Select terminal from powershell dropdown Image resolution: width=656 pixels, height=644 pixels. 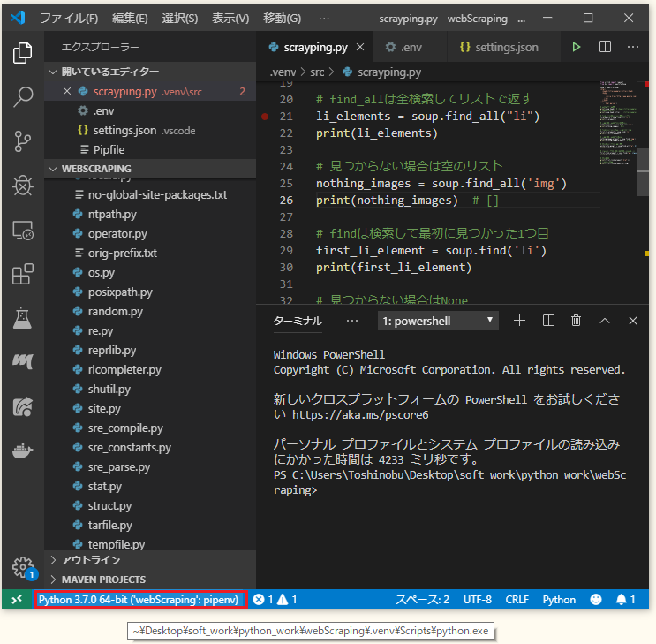(x=438, y=321)
